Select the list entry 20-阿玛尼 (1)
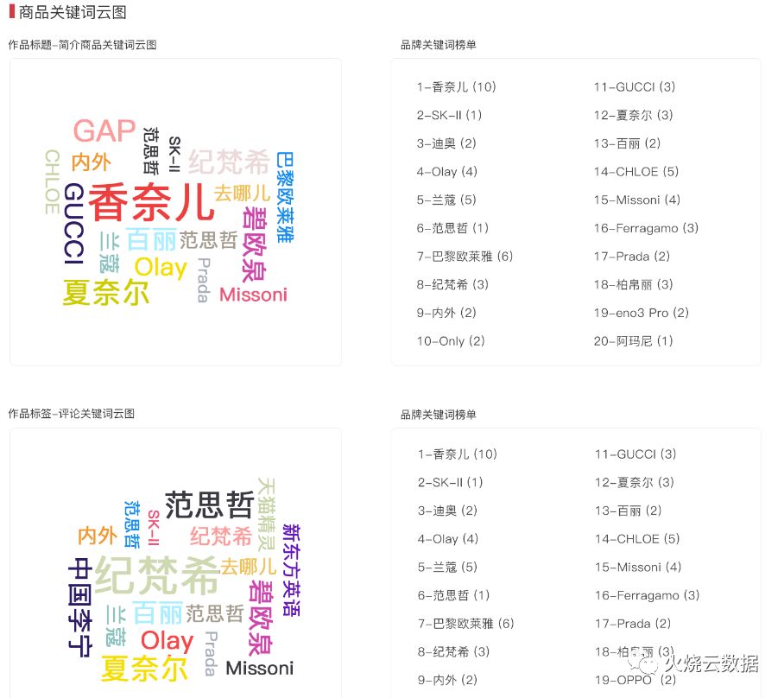The width and height of the screenshot is (784, 698). tap(633, 341)
